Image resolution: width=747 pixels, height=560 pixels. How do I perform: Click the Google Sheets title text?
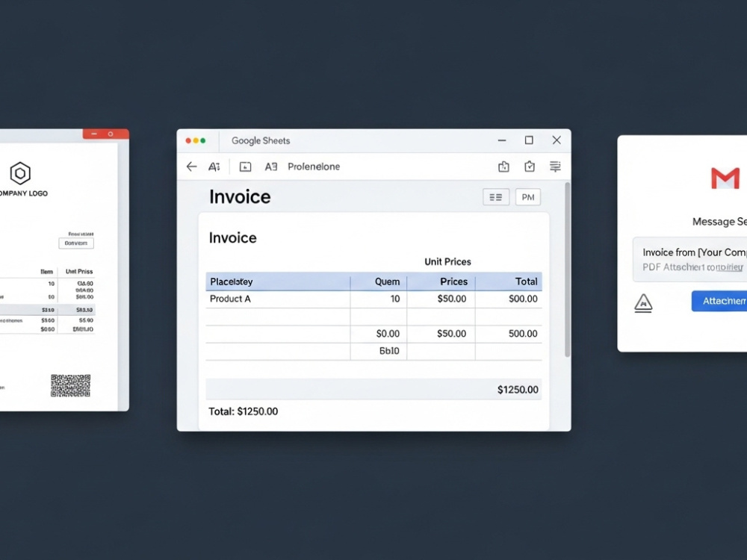(261, 140)
